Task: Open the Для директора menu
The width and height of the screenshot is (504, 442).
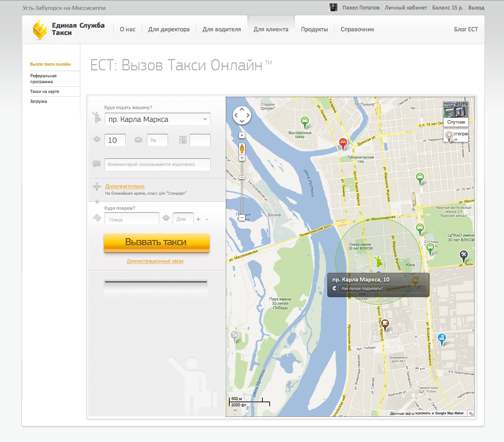Action: (x=169, y=29)
